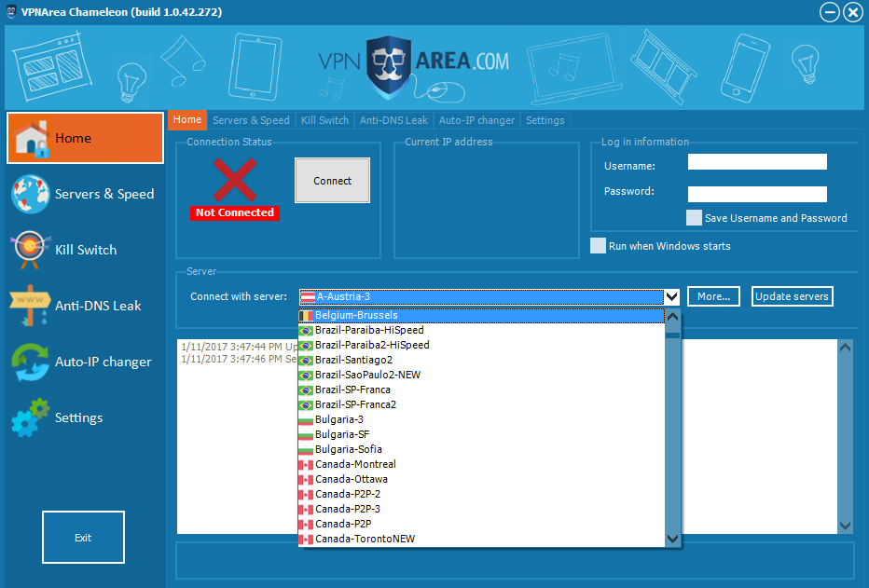Pick Bulgaria-SF from the list
Screen dimensions: 869x588
(481, 434)
